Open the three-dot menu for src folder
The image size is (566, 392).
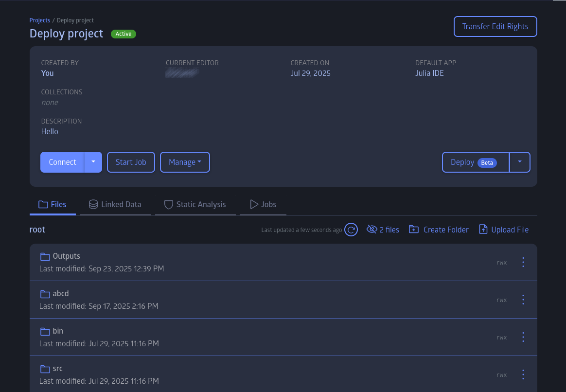523,374
